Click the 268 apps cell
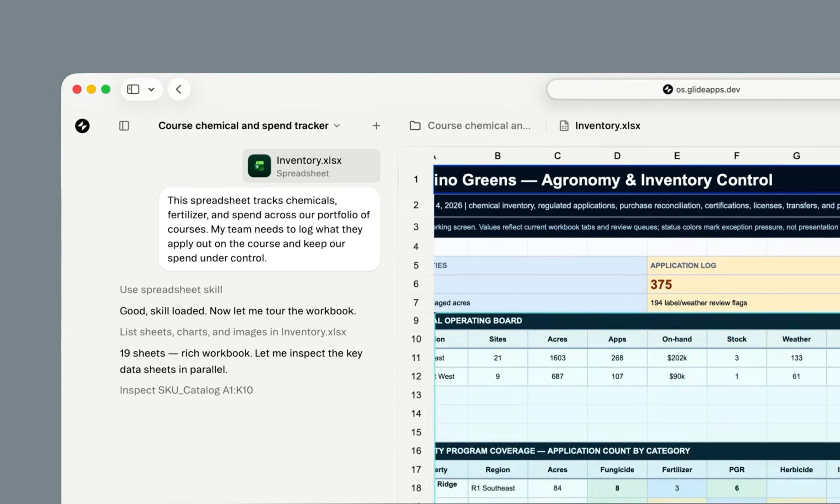Image resolution: width=840 pixels, height=504 pixels. 617,358
